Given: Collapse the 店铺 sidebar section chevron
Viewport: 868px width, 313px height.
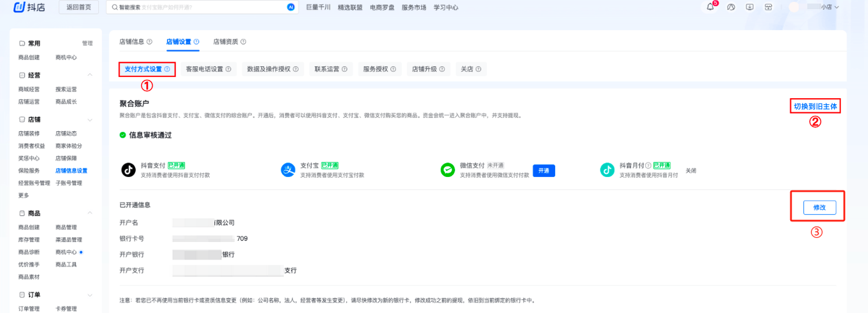Looking at the screenshot, I should pos(90,120).
